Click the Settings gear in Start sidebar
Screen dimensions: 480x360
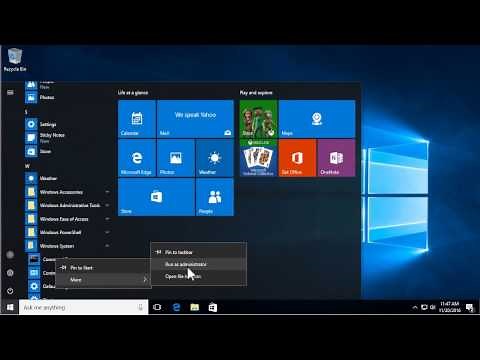click(10, 273)
